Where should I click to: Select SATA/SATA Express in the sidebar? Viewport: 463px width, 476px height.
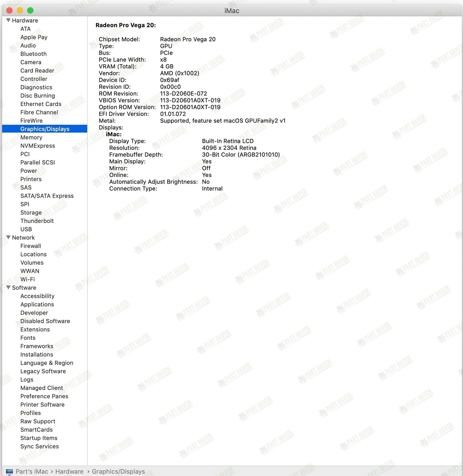click(47, 196)
